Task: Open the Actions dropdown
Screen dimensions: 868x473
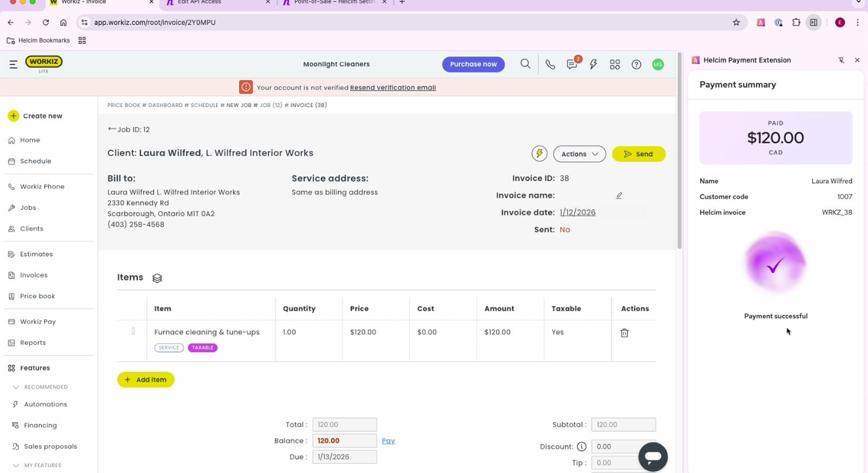Action: point(579,154)
